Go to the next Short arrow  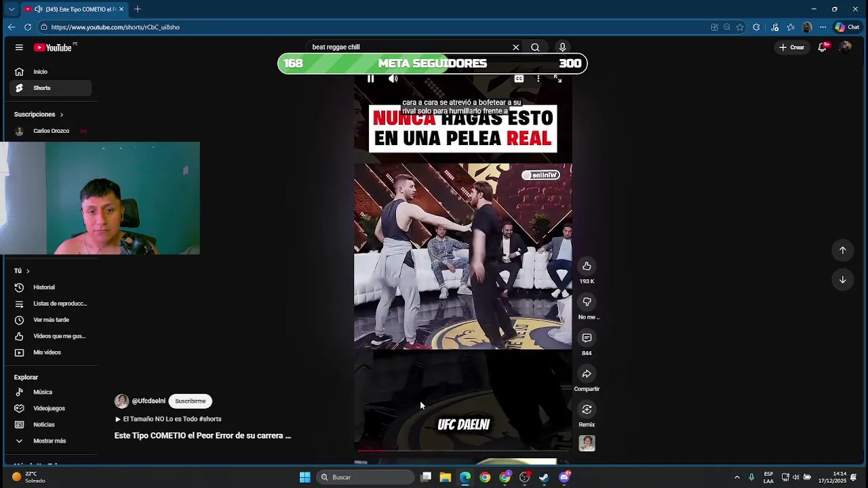842,279
